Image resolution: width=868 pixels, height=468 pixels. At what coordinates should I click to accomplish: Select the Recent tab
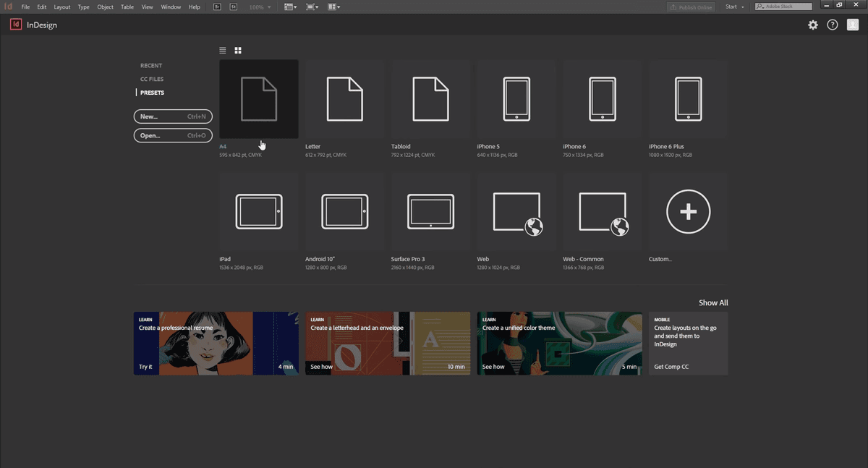point(151,66)
